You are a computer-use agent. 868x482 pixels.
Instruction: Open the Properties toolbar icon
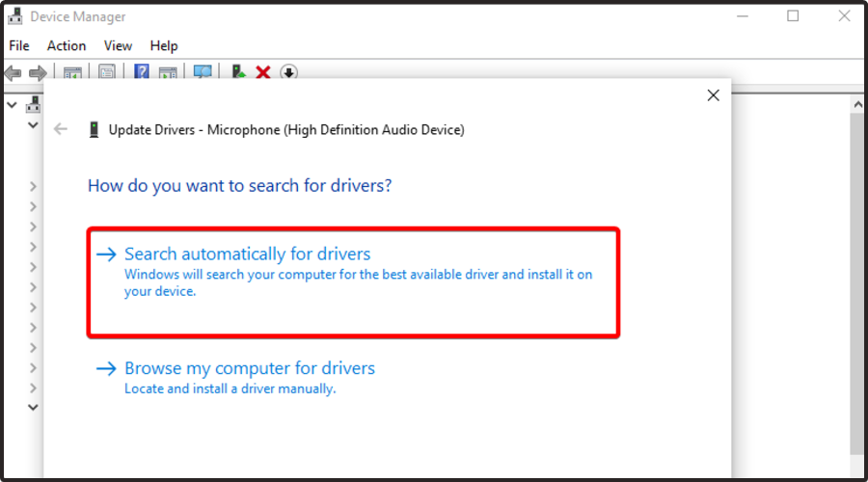tap(107, 72)
